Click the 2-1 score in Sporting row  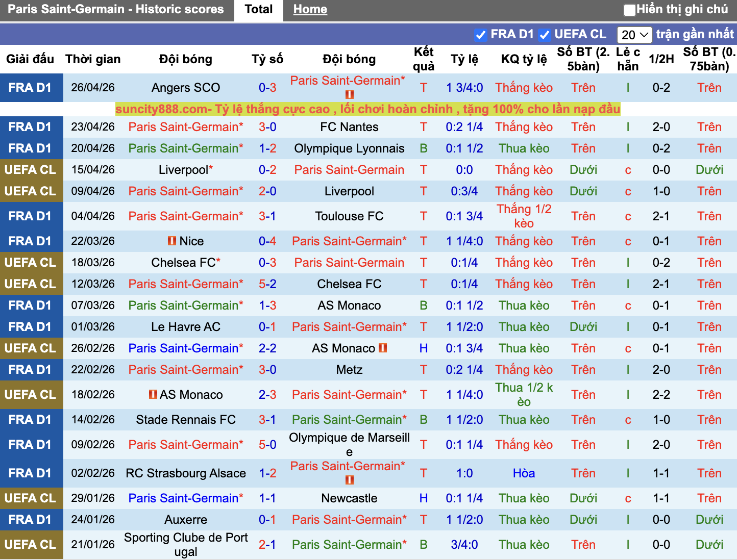(267, 545)
